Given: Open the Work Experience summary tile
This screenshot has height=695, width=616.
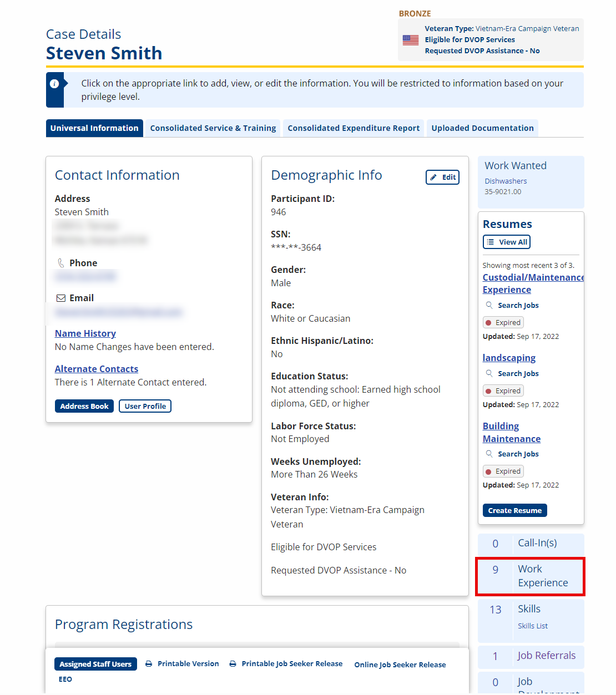Looking at the screenshot, I should (x=531, y=576).
